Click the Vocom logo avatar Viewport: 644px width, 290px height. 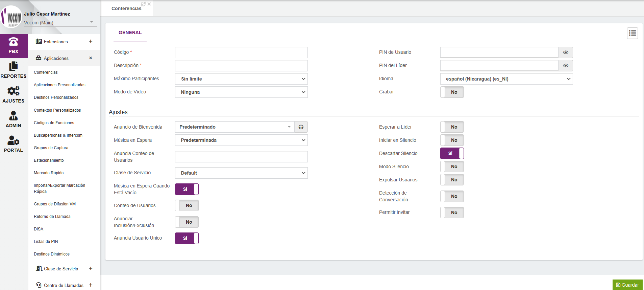[x=11, y=17]
